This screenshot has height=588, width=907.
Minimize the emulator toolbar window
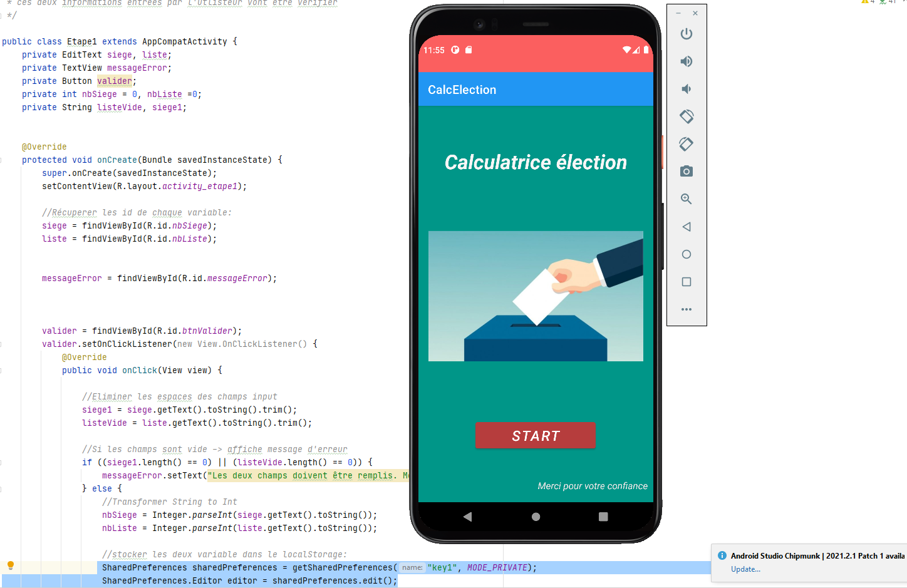click(678, 13)
